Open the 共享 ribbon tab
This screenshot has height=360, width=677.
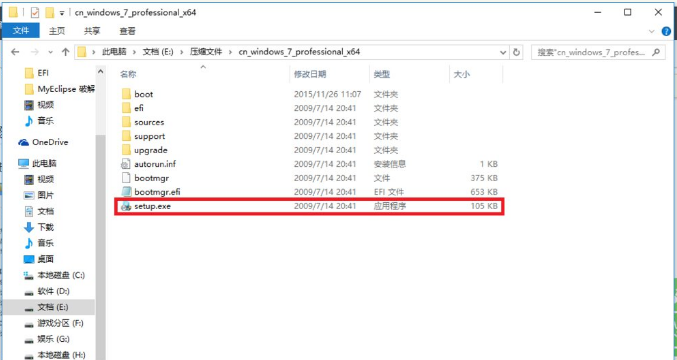point(92,31)
